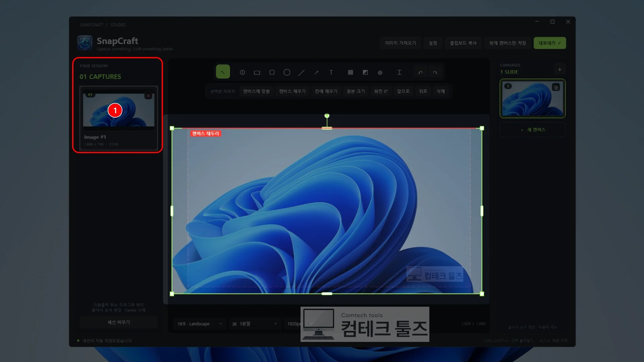Click the rotation handle above the canvas image

[327, 116]
